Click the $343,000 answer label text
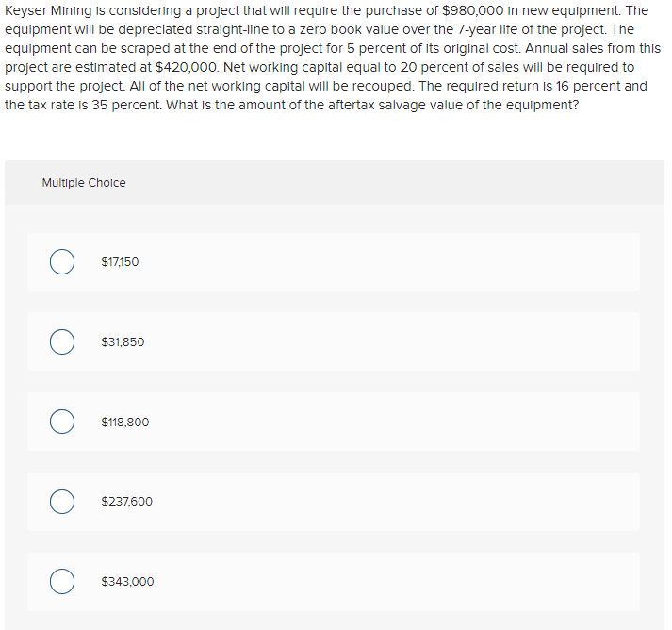 pyautogui.click(x=127, y=581)
